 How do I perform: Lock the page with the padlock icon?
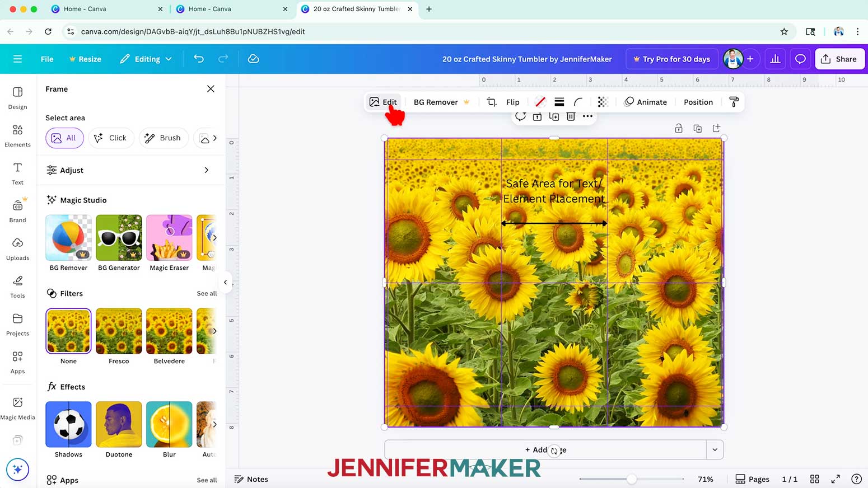678,128
